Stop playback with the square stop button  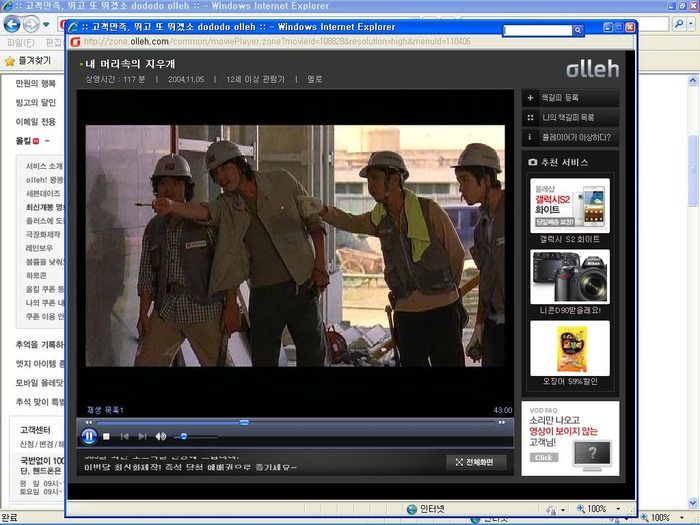pyautogui.click(x=106, y=437)
